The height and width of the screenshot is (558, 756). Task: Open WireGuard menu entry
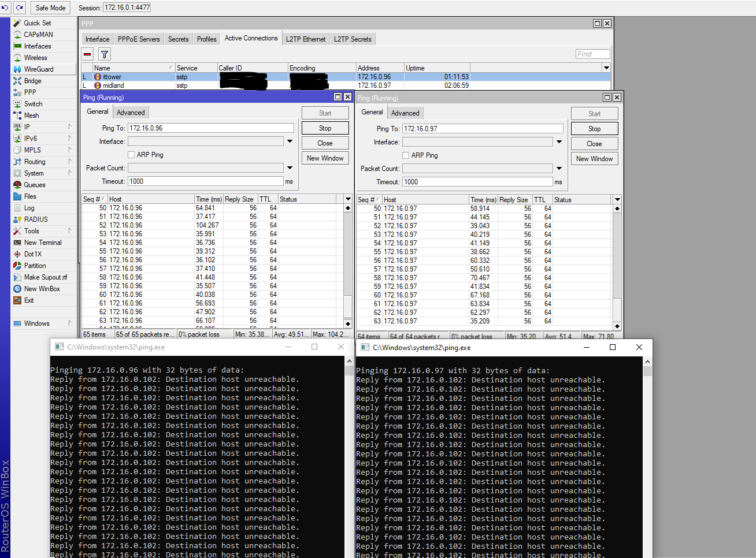click(x=39, y=69)
